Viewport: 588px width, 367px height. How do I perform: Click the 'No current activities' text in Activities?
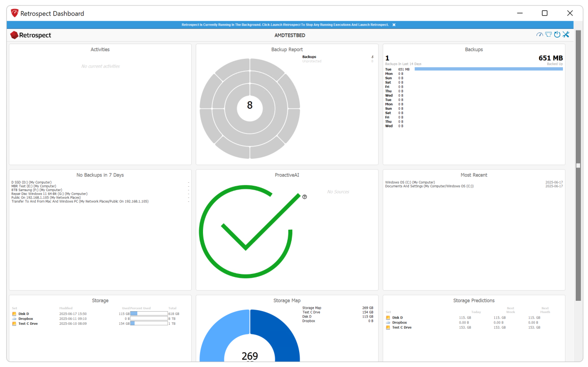(x=101, y=66)
